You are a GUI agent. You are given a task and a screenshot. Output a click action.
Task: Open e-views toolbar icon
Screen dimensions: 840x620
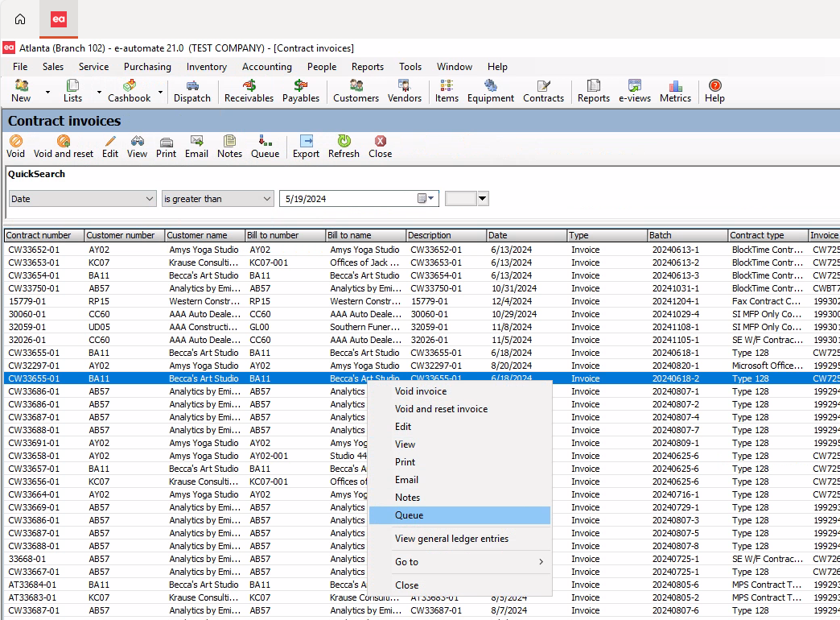[x=634, y=91]
